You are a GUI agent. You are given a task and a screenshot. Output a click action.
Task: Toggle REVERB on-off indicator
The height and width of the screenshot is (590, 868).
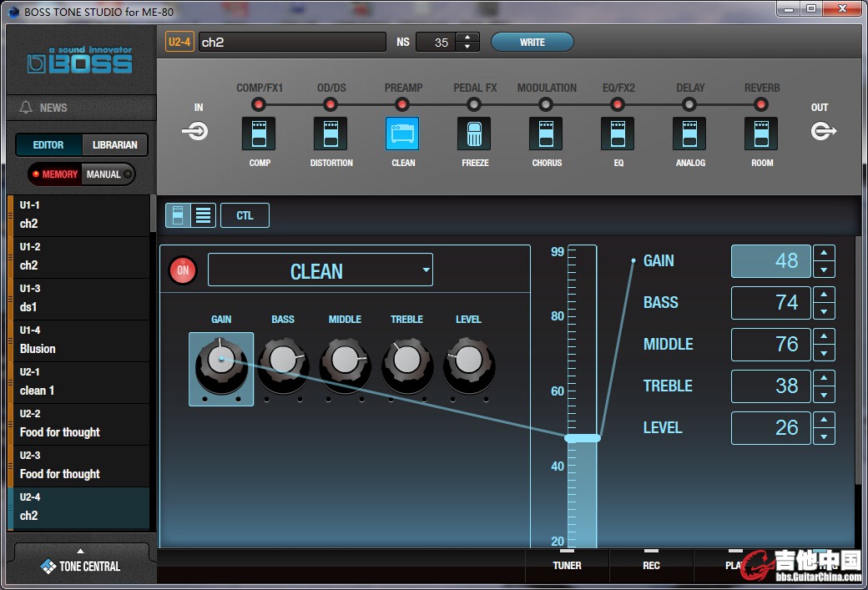point(761,104)
